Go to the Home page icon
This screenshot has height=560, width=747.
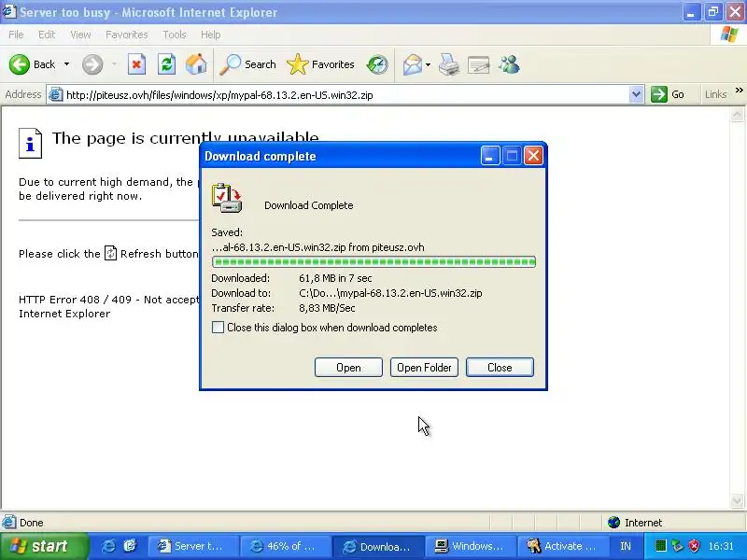pos(196,64)
